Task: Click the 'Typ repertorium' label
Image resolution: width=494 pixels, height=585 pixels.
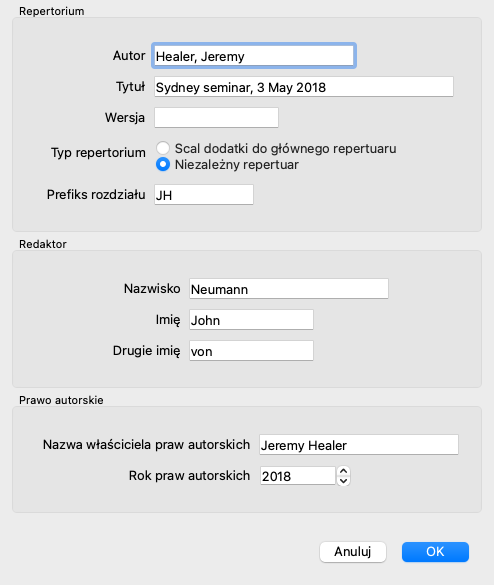Action: pos(98,153)
